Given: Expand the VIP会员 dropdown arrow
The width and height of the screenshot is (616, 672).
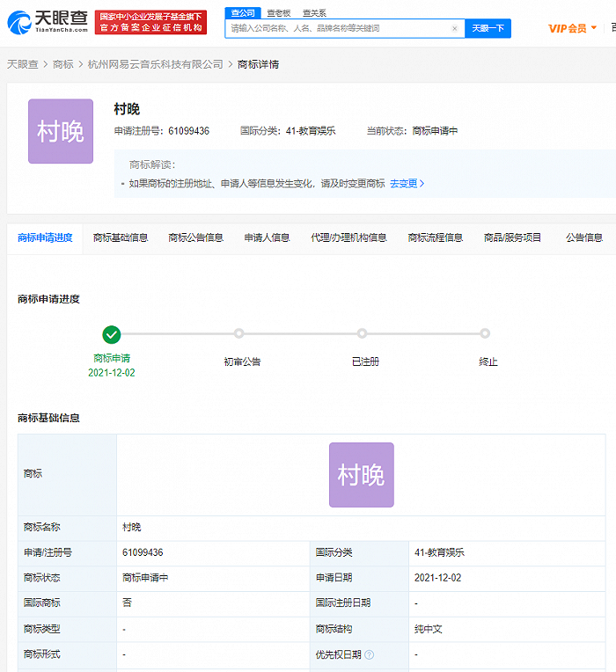Looking at the screenshot, I should [x=594, y=28].
